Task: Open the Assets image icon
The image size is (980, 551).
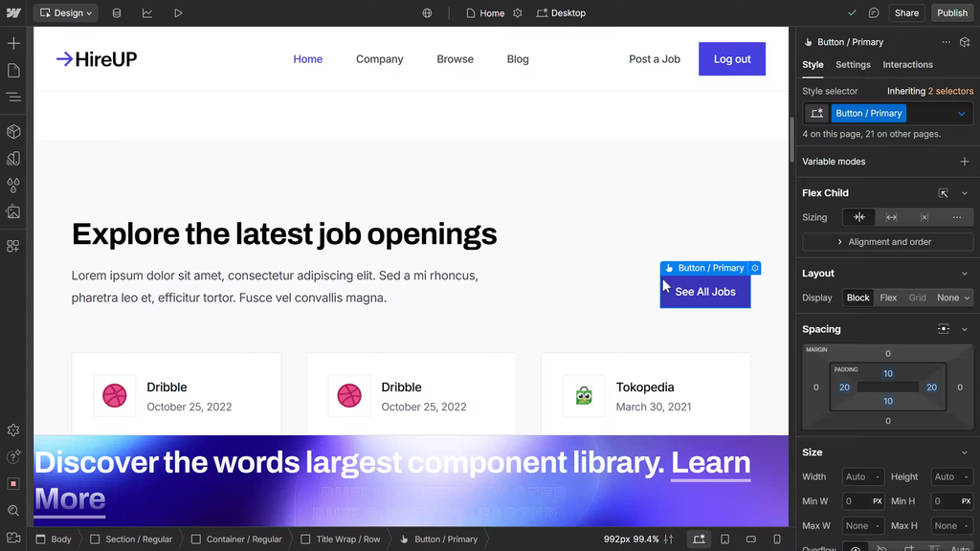Action: 13,211
